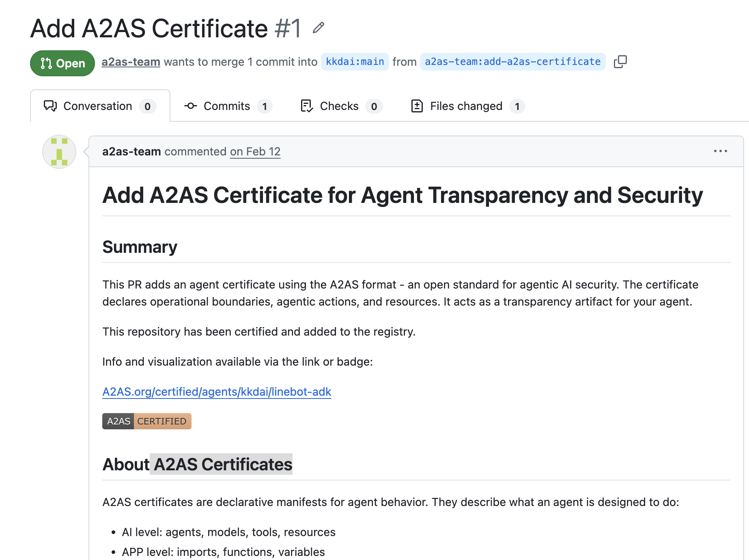
Task: Click the pencil edit title icon
Action: [x=319, y=28]
